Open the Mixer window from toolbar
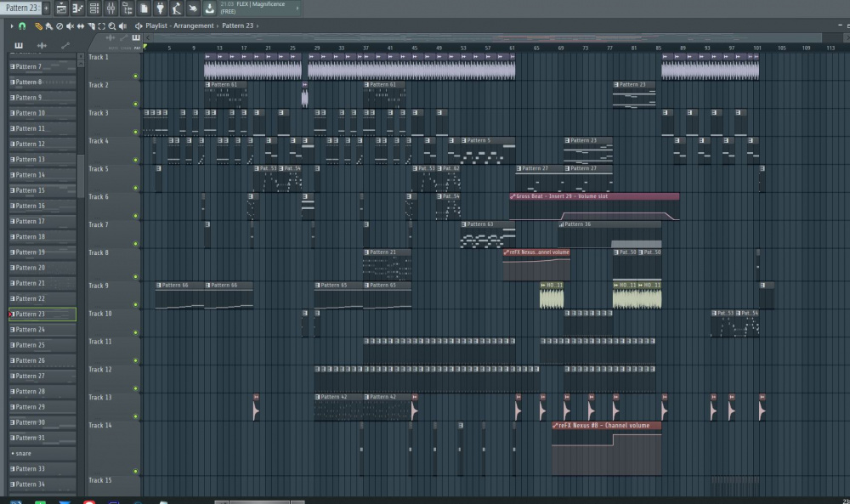This screenshot has height=504, width=850. [110, 8]
